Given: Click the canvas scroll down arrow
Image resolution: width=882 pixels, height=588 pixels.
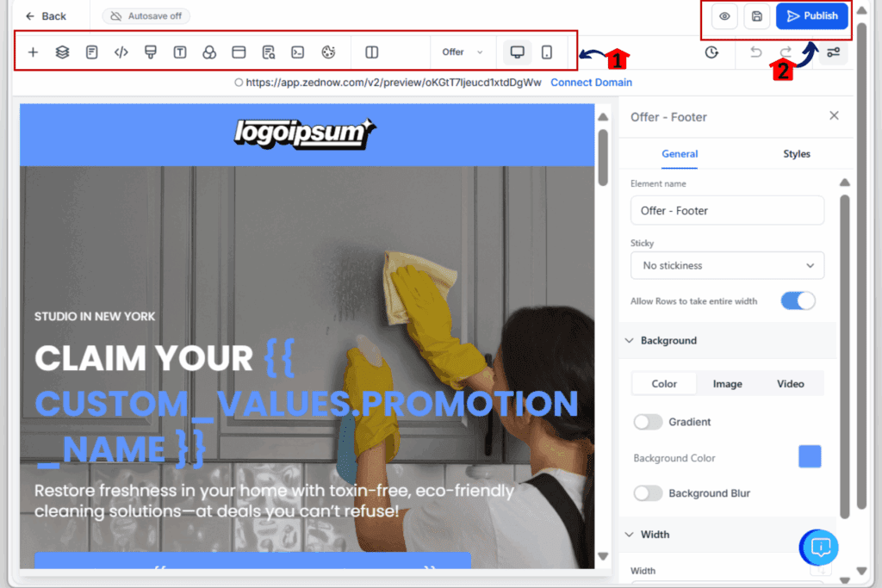Looking at the screenshot, I should (603, 556).
